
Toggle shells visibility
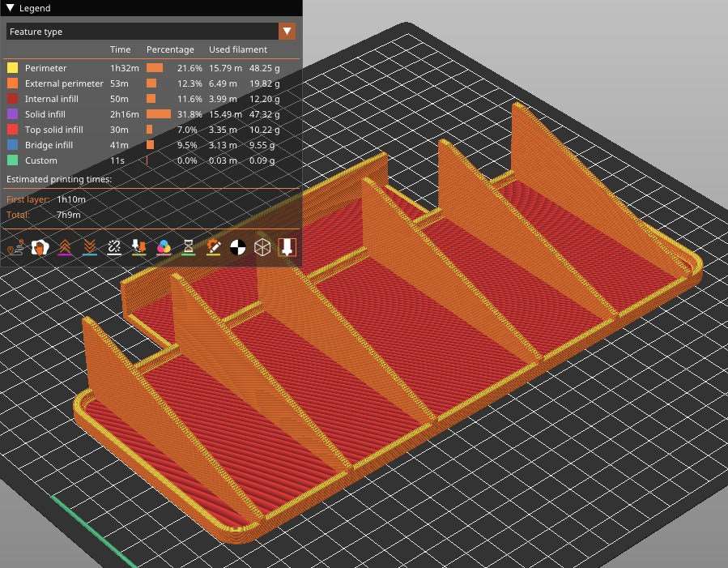pyautogui.click(x=262, y=248)
